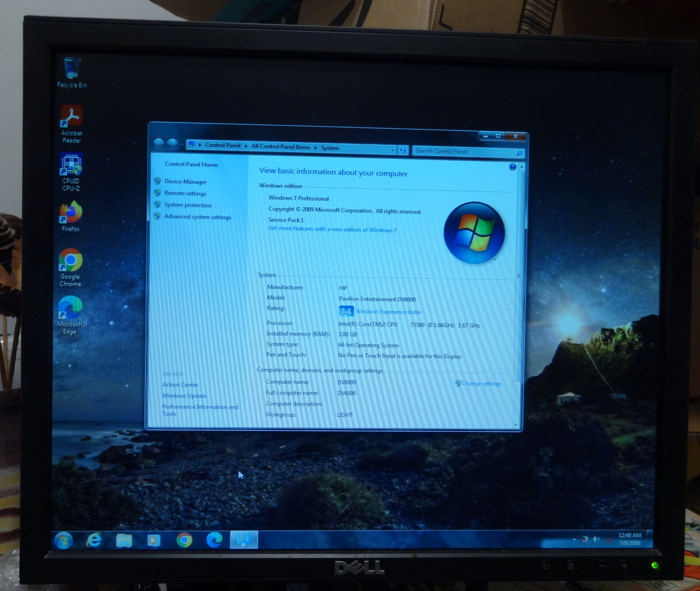Click the volume speaker tray icon
This screenshot has width=700, height=591.
595,539
